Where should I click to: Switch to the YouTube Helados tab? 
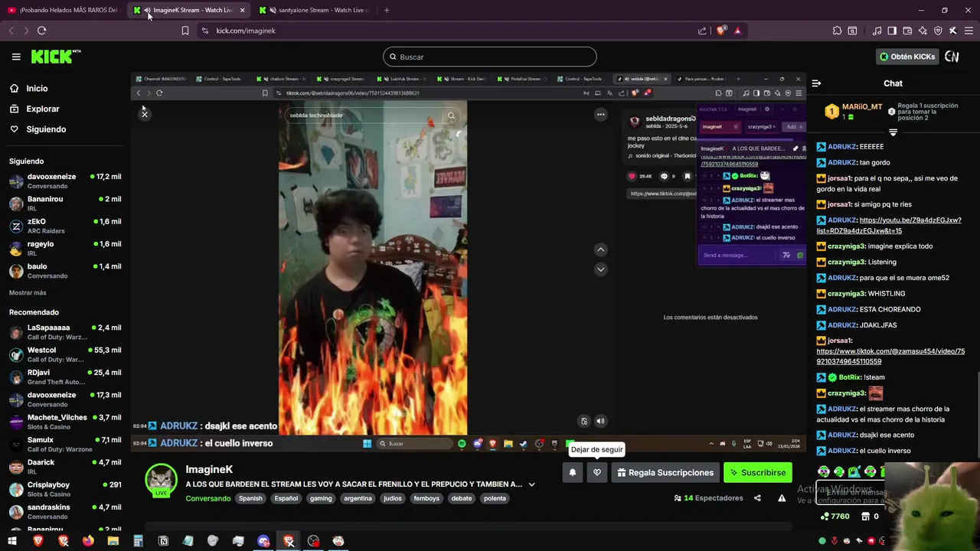[63, 10]
